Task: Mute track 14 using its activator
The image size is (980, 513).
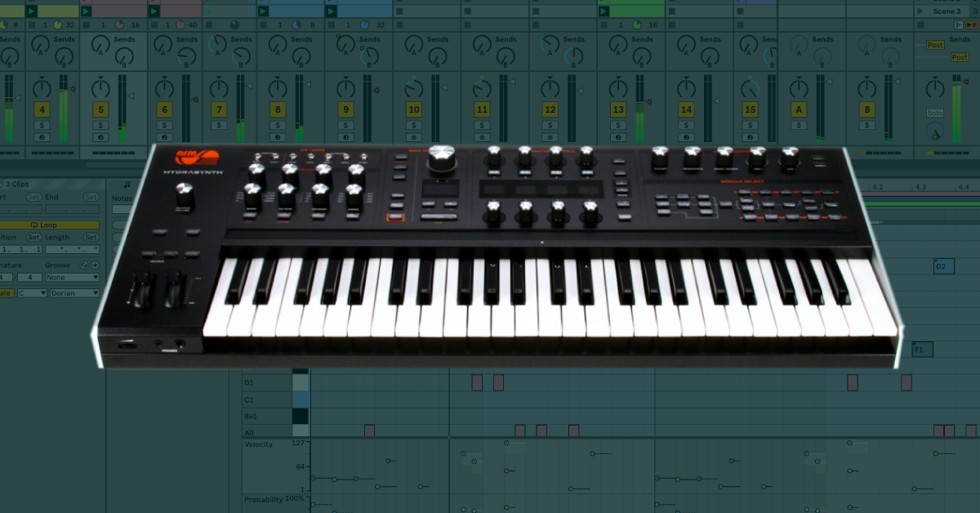Action: (x=686, y=109)
